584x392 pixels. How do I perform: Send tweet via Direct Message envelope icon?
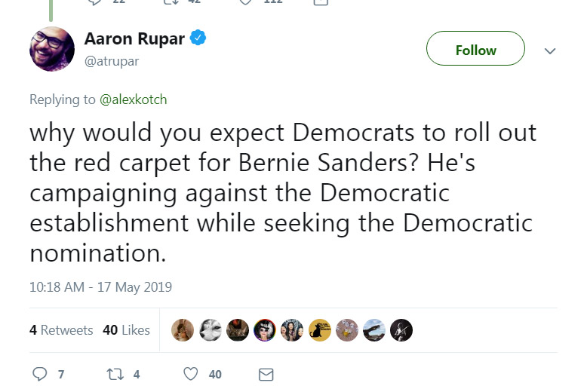[x=266, y=374]
